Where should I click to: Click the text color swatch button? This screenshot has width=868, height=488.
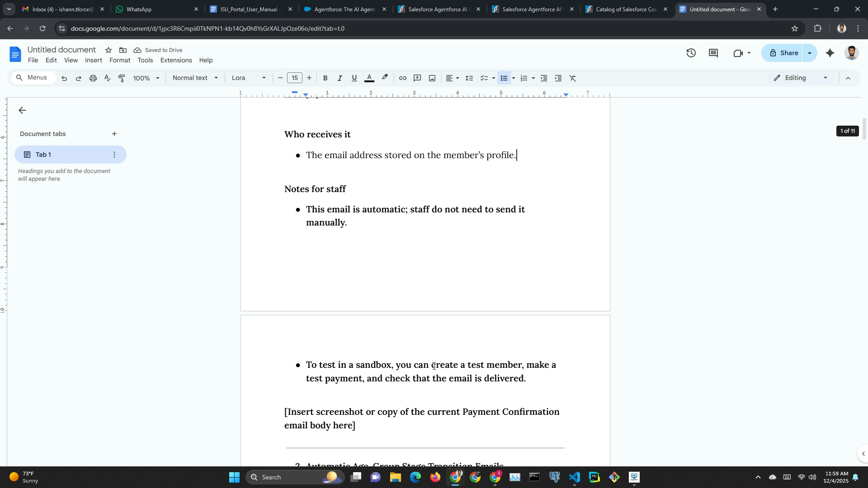369,78
